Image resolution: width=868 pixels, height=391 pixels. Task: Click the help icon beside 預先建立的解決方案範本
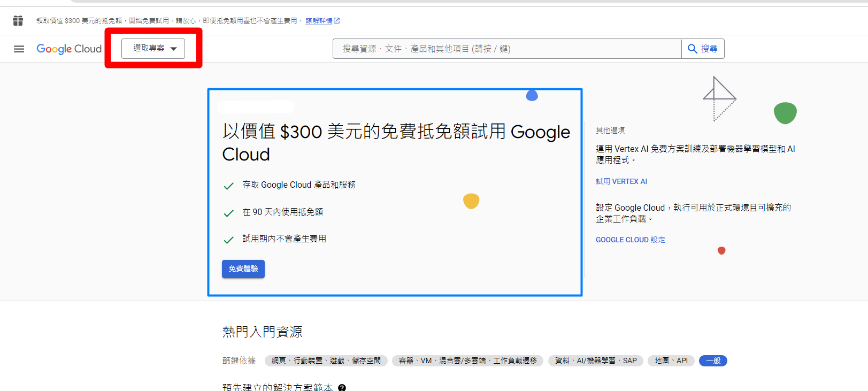point(342,388)
